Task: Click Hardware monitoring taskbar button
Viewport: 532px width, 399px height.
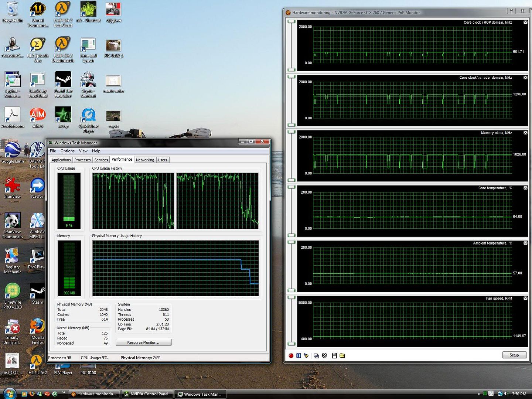Action: point(94,394)
